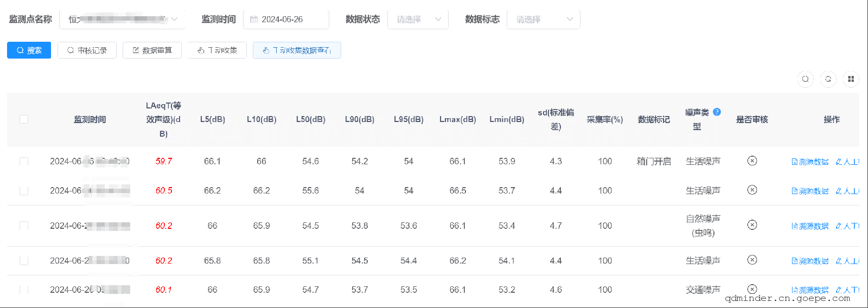This screenshot has height=308, width=868.
Task: Click the 数据重算 button
Action: point(152,50)
